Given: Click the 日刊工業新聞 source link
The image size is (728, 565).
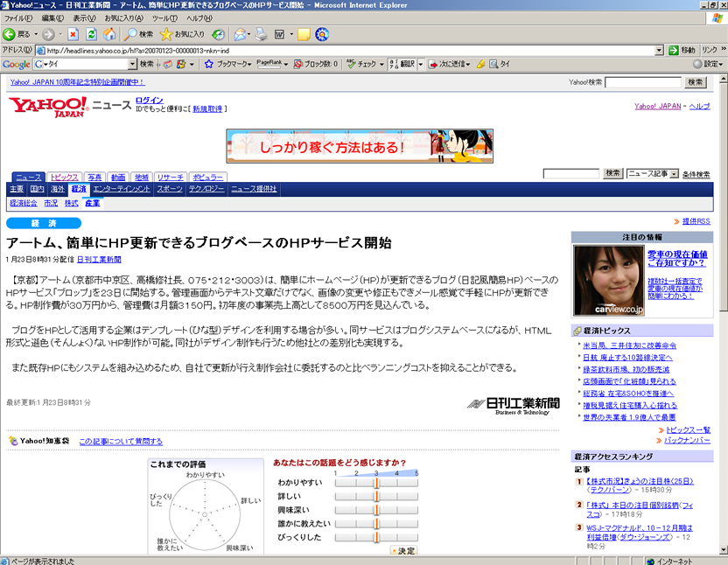Looking at the screenshot, I should pyautogui.click(x=99, y=260).
